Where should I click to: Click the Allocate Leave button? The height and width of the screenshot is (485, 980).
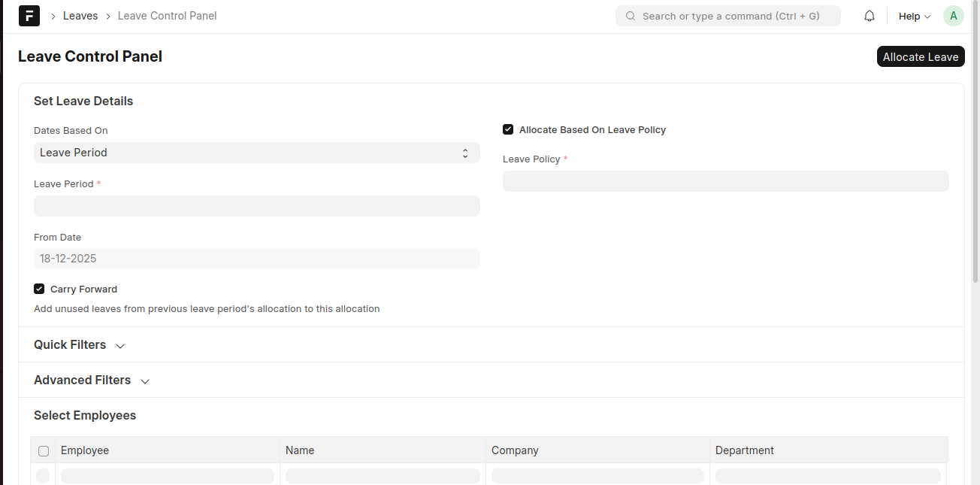920,57
